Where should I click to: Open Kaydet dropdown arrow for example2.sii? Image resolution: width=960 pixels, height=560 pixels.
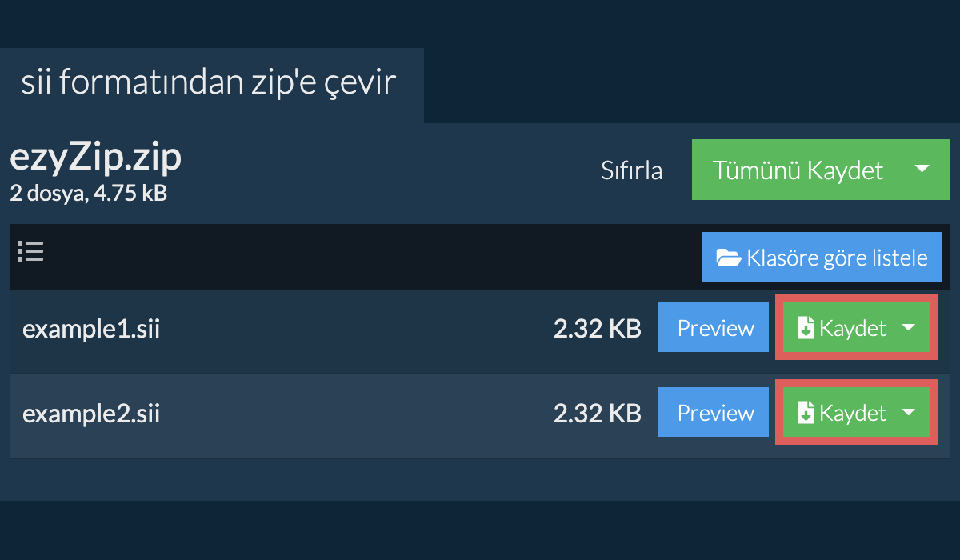pyautogui.click(x=908, y=412)
